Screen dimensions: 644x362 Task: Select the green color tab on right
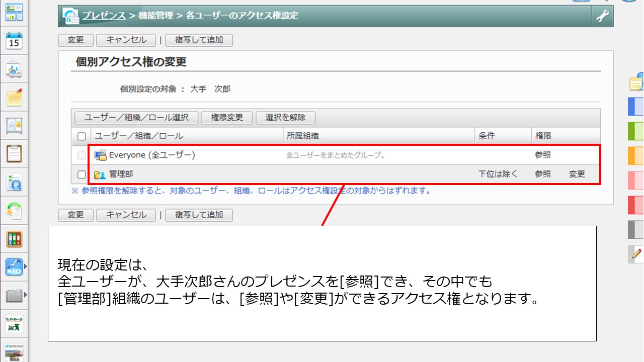636,131
